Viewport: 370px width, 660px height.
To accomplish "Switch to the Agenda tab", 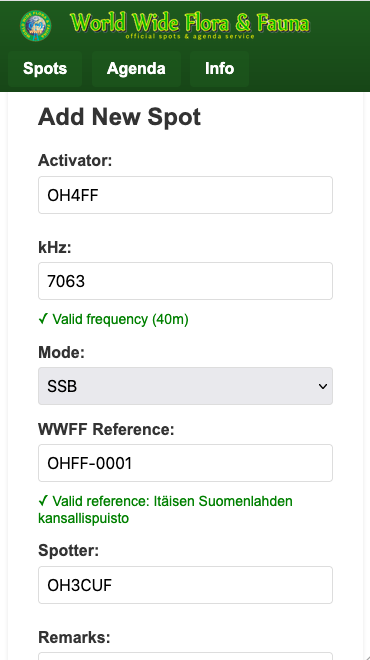I will (x=136, y=69).
